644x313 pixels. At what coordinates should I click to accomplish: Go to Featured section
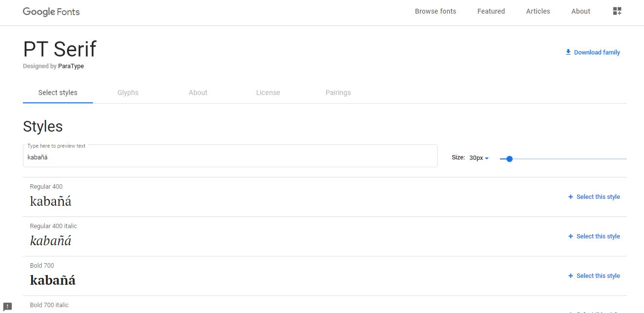491,11
